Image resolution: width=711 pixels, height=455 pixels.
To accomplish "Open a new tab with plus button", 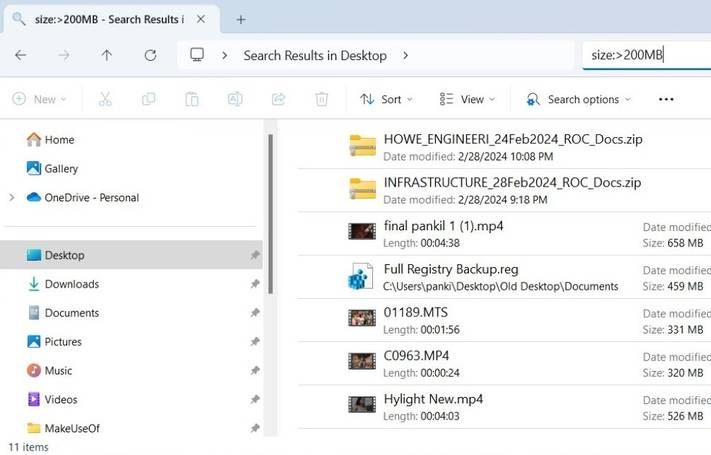I will pyautogui.click(x=241, y=19).
